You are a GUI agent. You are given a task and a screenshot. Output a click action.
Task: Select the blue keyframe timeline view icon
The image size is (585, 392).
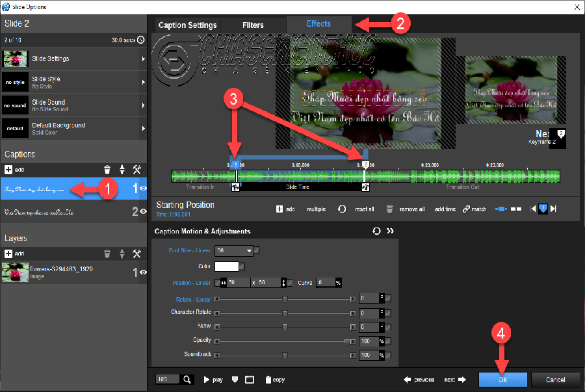[x=500, y=209]
